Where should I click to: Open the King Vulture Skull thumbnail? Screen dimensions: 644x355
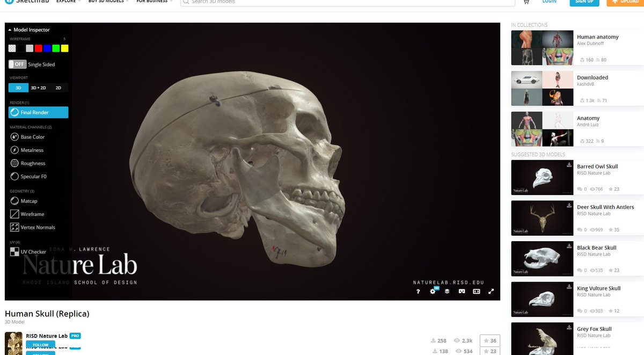click(x=542, y=299)
